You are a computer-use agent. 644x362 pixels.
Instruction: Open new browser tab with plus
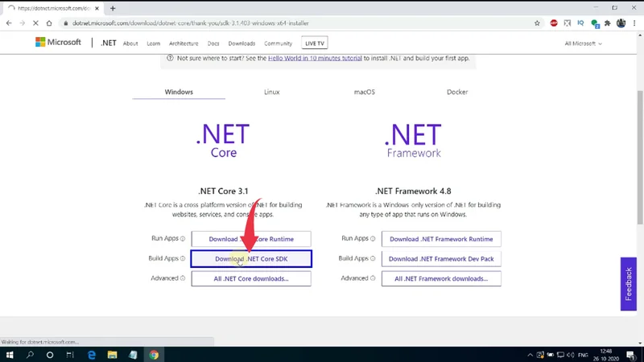113,8
